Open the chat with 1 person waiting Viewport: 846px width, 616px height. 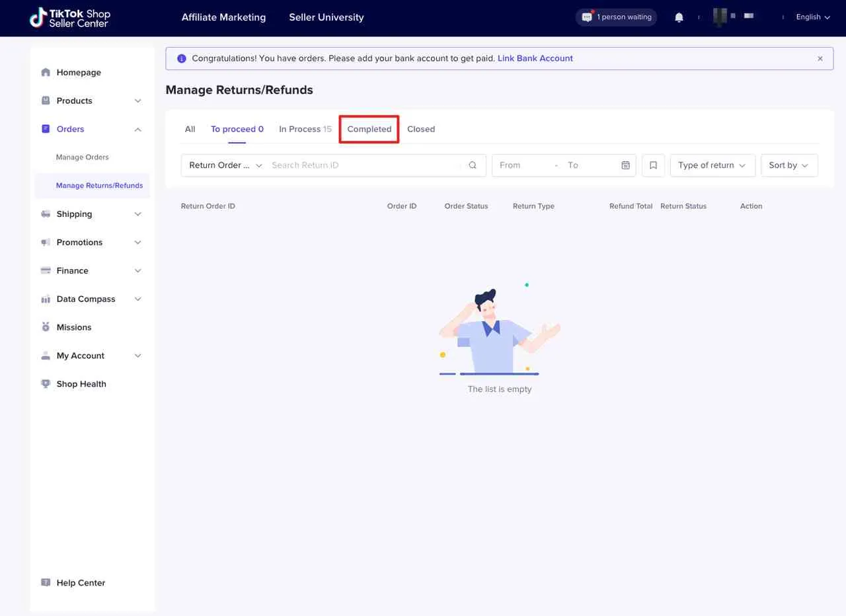(x=616, y=17)
